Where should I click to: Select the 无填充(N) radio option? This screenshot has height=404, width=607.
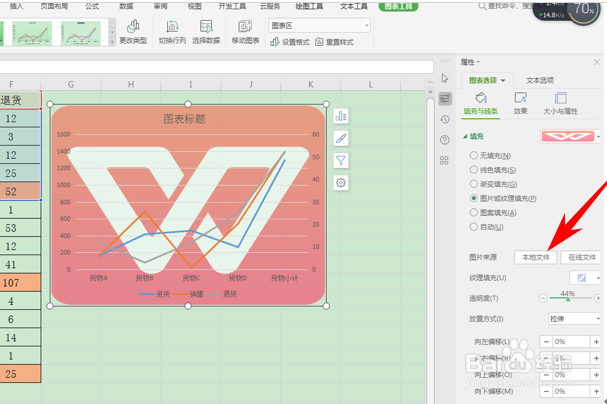pos(473,156)
